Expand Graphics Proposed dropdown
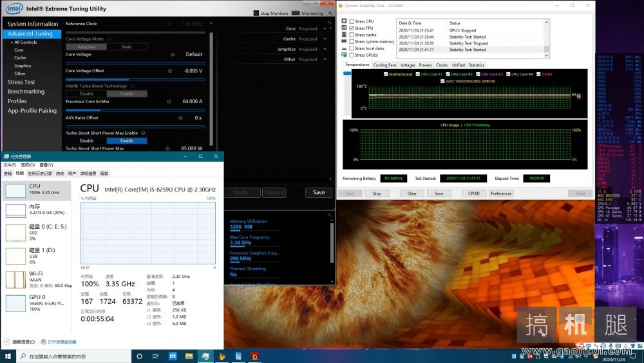This screenshot has height=363, width=644. tap(325, 50)
